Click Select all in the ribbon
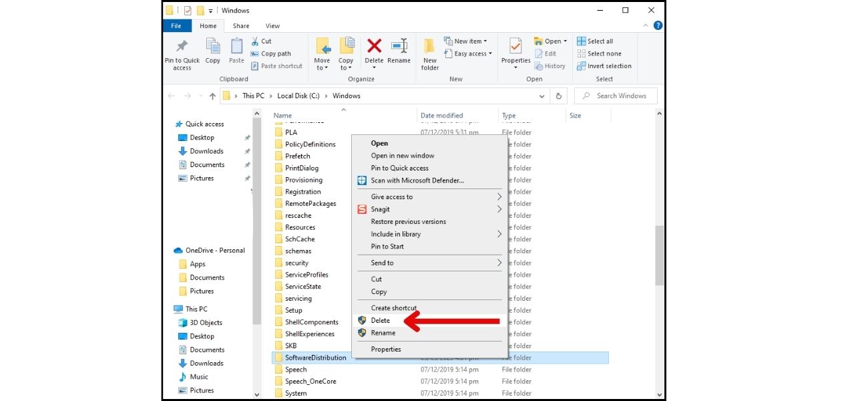This screenshot has width=868, height=401. click(x=596, y=40)
